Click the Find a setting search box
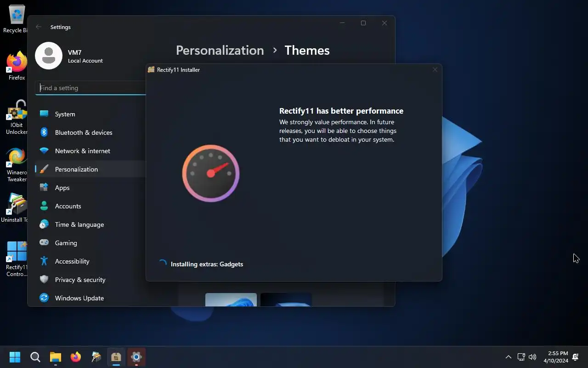Viewport: 588px width, 368px height. click(x=90, y=88)
